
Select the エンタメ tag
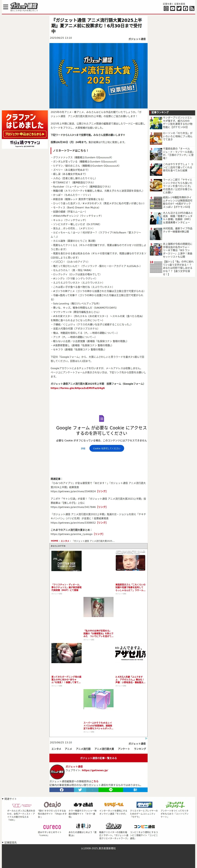point(56,749)
